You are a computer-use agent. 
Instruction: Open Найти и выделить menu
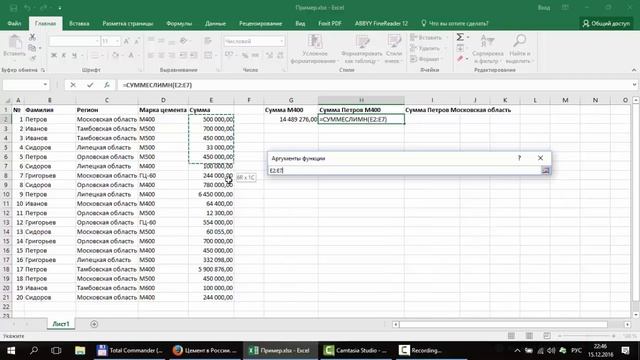pyautogui.click(x=520, y=49)
